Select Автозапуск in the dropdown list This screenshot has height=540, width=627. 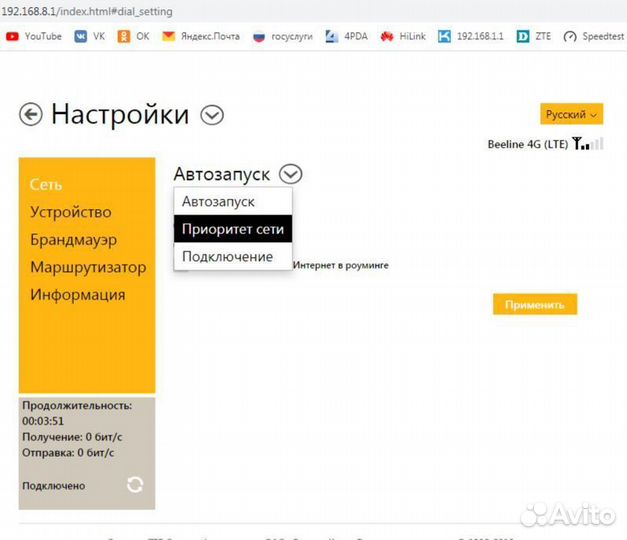pos(233,201)
